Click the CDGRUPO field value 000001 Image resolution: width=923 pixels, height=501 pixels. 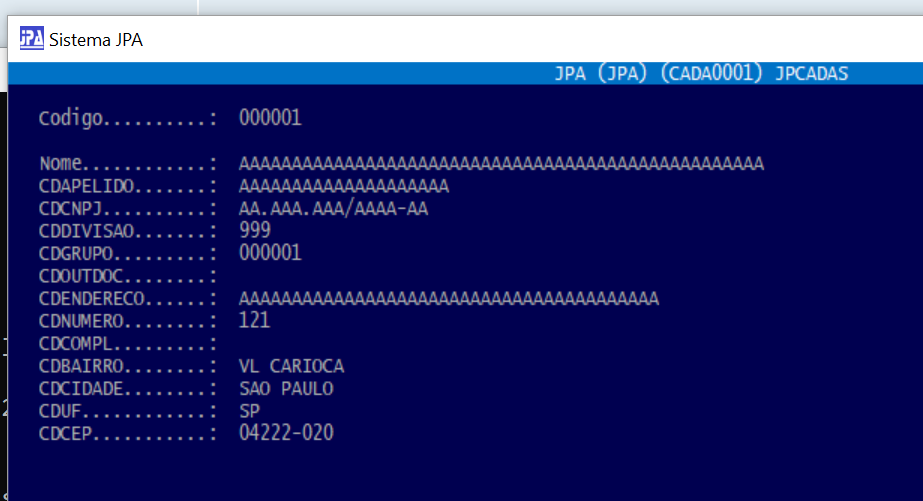coord(270,253)
